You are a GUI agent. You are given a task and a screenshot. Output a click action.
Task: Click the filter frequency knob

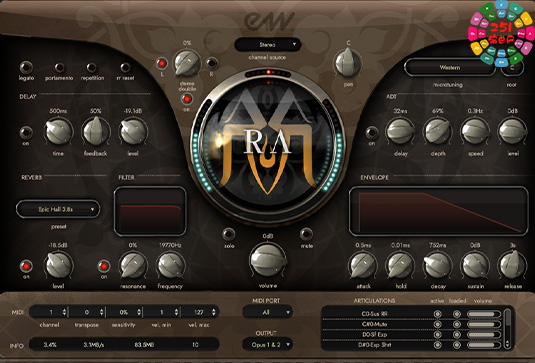pos(170,265)
